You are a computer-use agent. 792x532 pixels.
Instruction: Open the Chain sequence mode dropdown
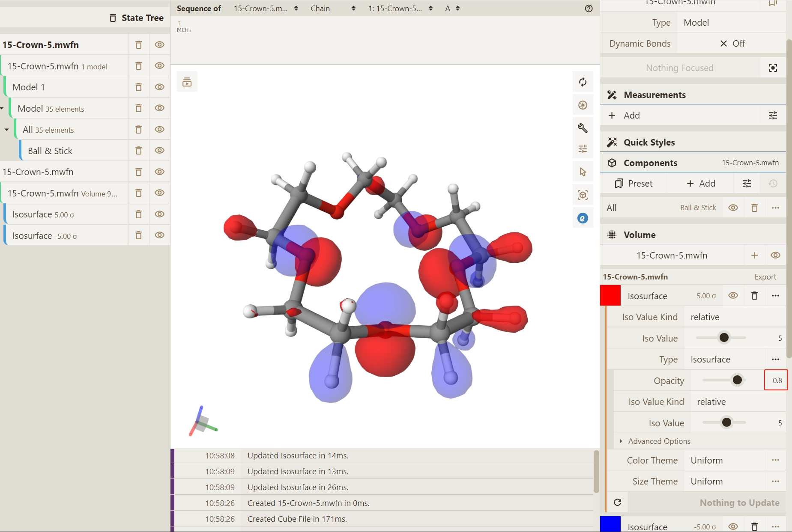coord(332,9)
